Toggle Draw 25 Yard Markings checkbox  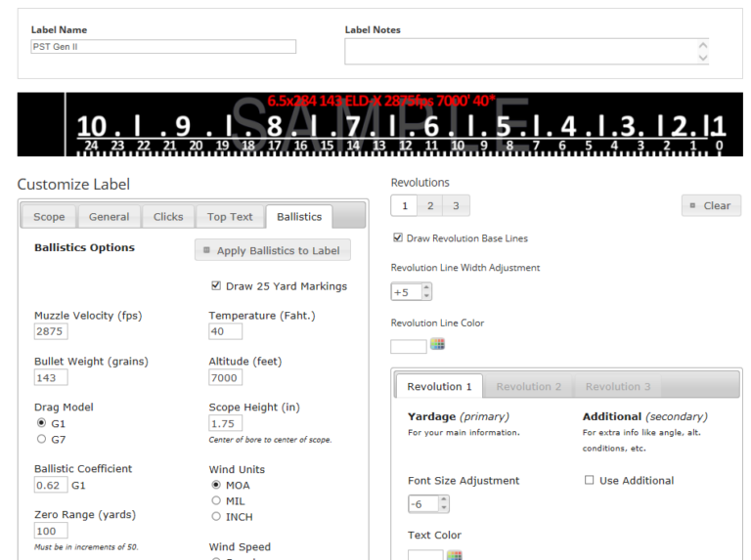pyautogui.click(x=217, y=286)
